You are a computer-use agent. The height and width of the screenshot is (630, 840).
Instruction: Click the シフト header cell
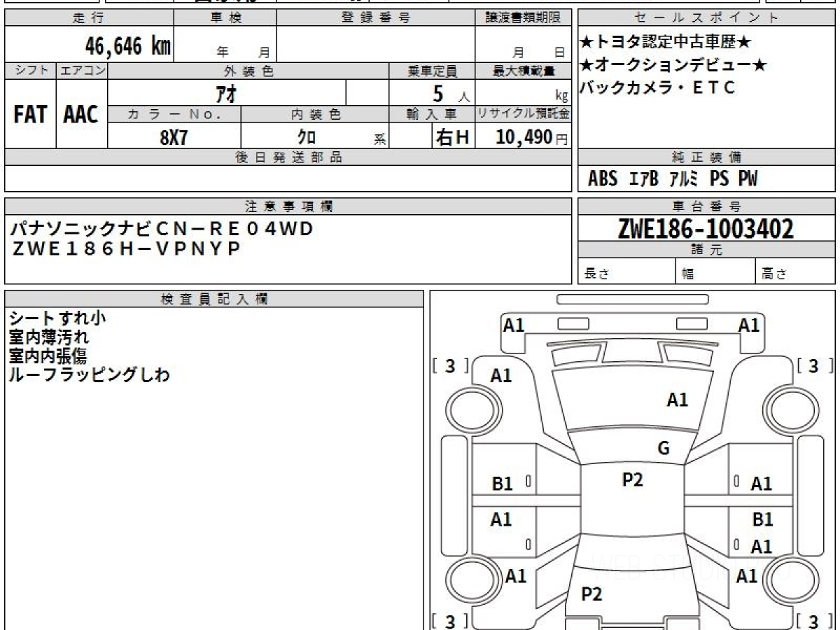(x=31, y=71)
